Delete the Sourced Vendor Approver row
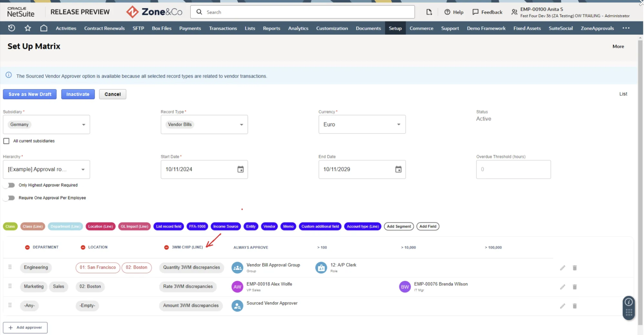 coord(574,306)
